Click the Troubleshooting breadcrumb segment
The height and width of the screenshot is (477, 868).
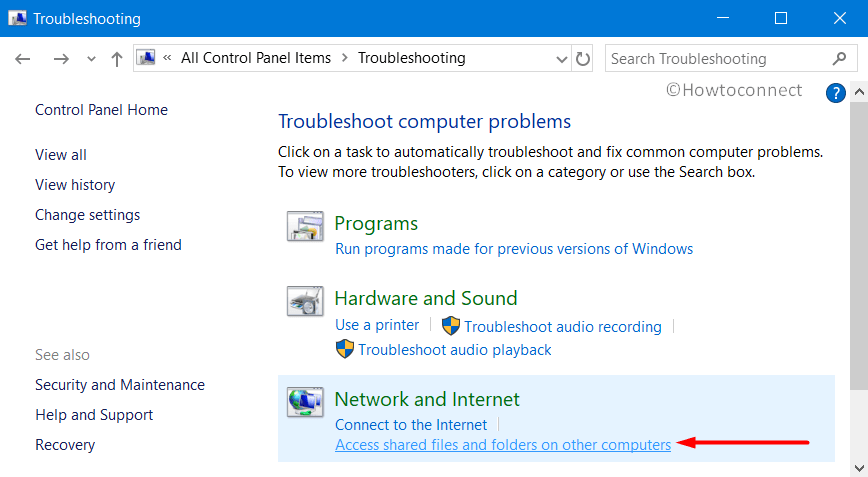point(412,58)
